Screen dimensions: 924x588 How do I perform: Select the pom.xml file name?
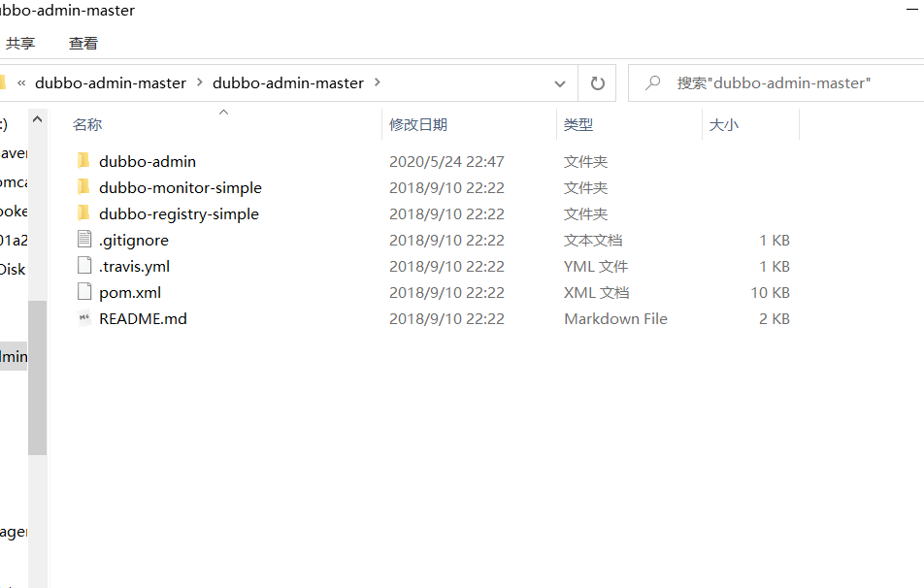click(130, 293)
